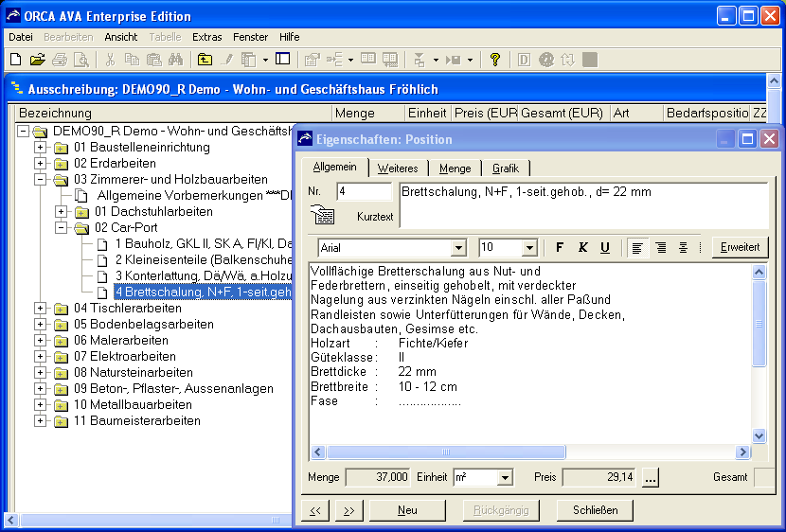
Task: Click the Nr. input field
Action: coord(364,192)
